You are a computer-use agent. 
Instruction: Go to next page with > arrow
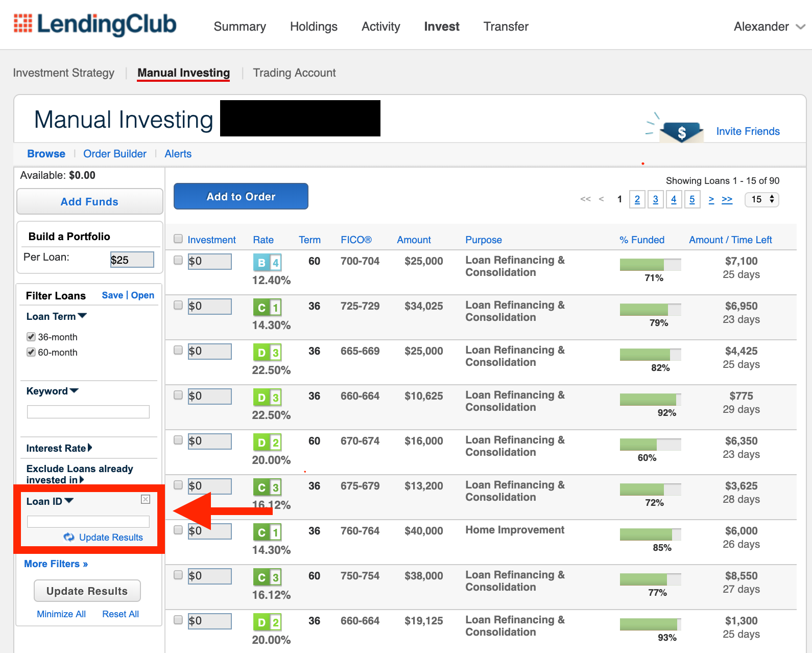711,199
